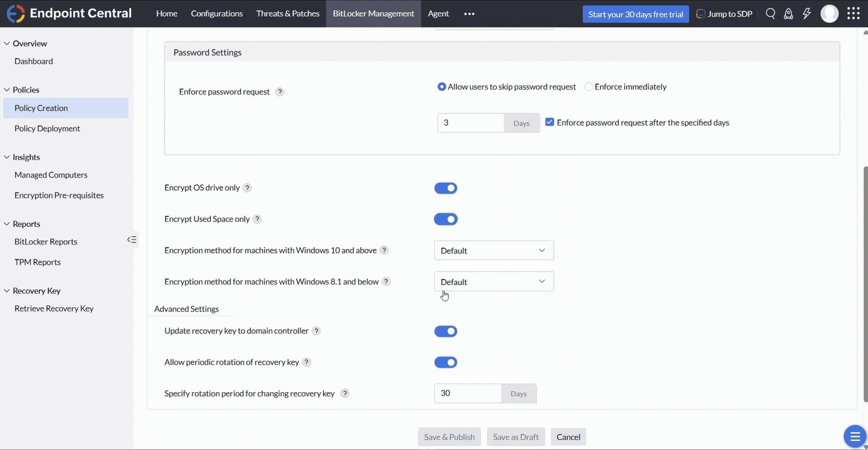
Task: Open the Configurations tab
Action: pyautogui.click(x=217, y=14)
